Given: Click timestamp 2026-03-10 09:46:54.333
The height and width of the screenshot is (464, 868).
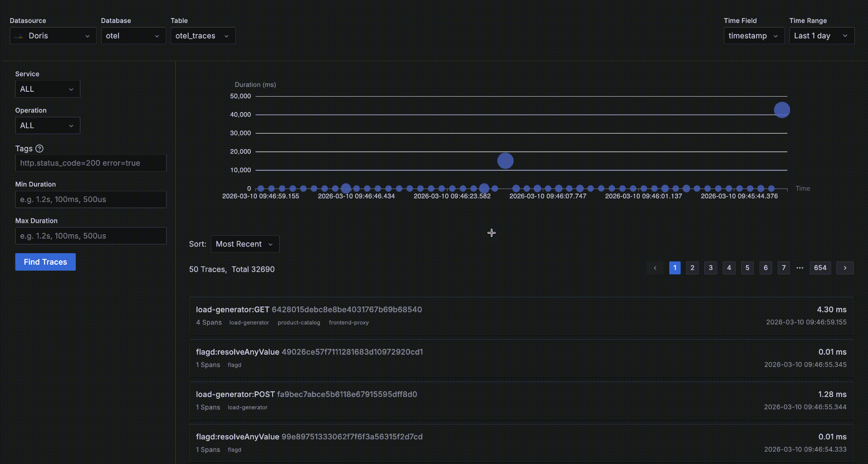Looking at the screenshot, I should click(805, 449).
